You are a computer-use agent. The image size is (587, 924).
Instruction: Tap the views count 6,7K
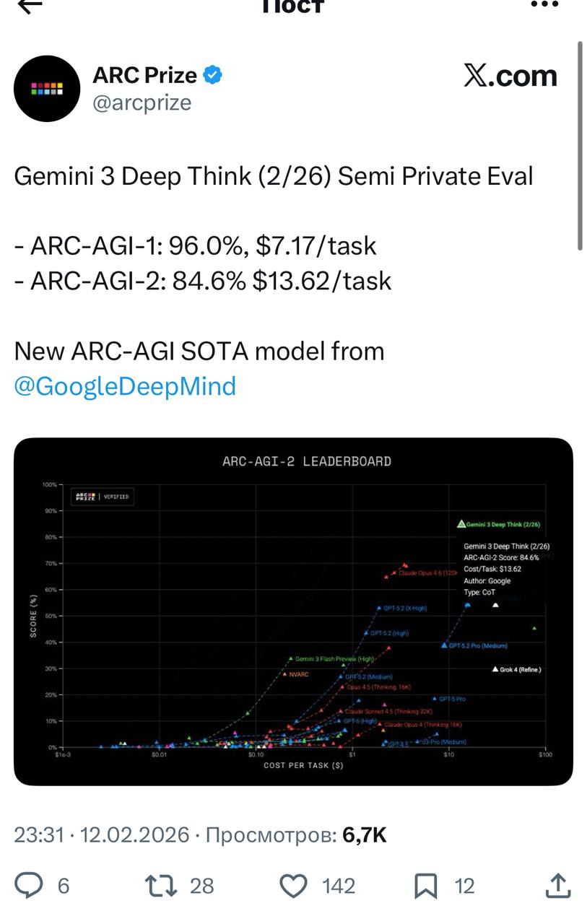pos(365,835)
